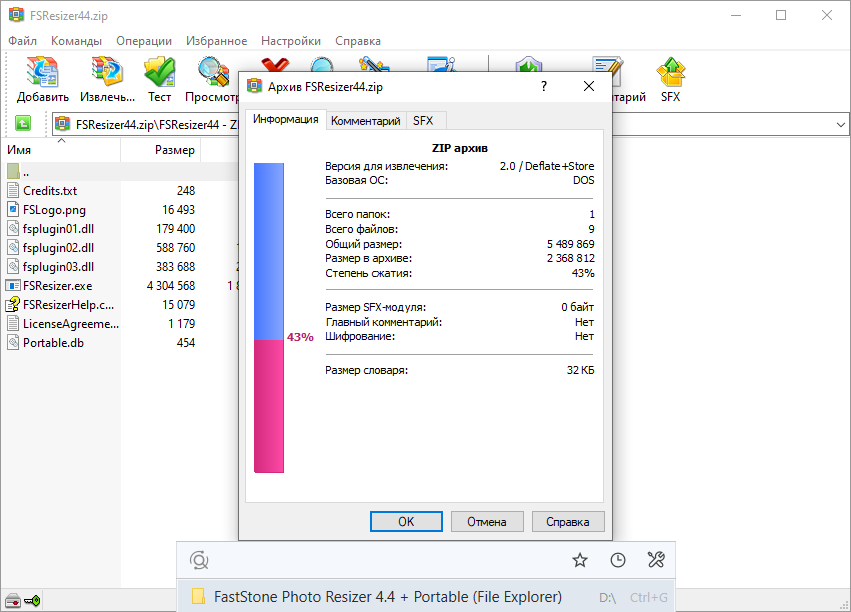Click the Справка button in the dialog
This screenshot has height=612, width=851.
click(568, 521)
